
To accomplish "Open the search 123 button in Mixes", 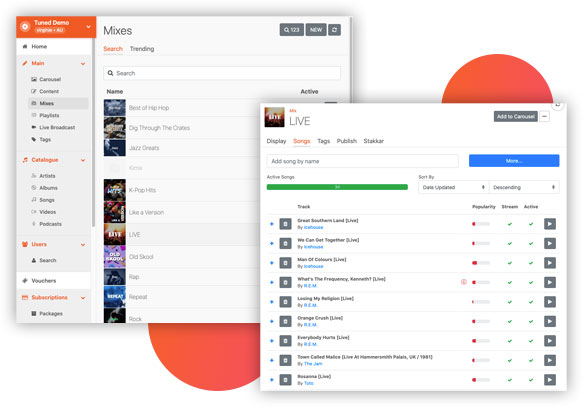I will click(292, 30).
